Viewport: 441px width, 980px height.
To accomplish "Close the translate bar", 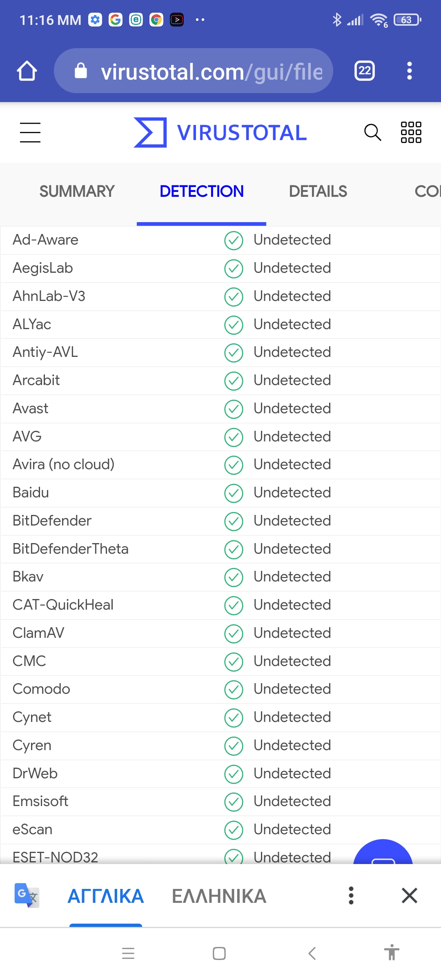I will (x=409, y=895).
